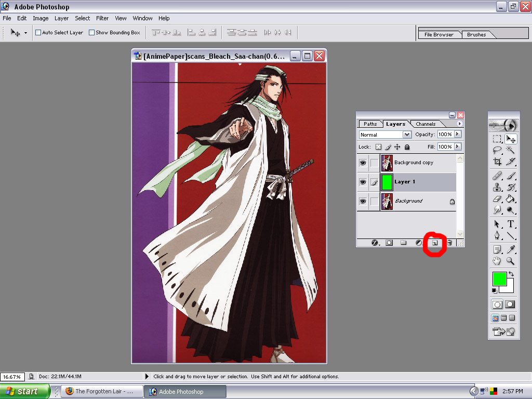Select the Magic Wand tool
Viewport: 532px width, 399px height.
coord(510,150)
